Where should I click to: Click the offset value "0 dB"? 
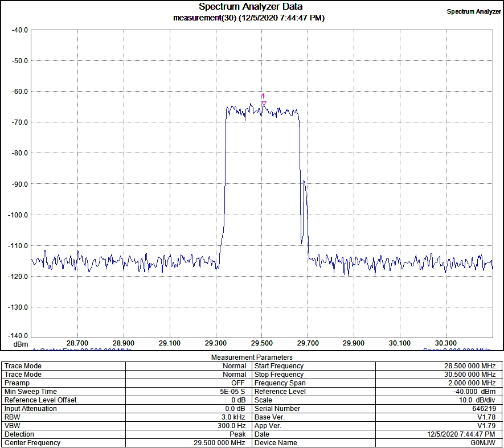238,400
